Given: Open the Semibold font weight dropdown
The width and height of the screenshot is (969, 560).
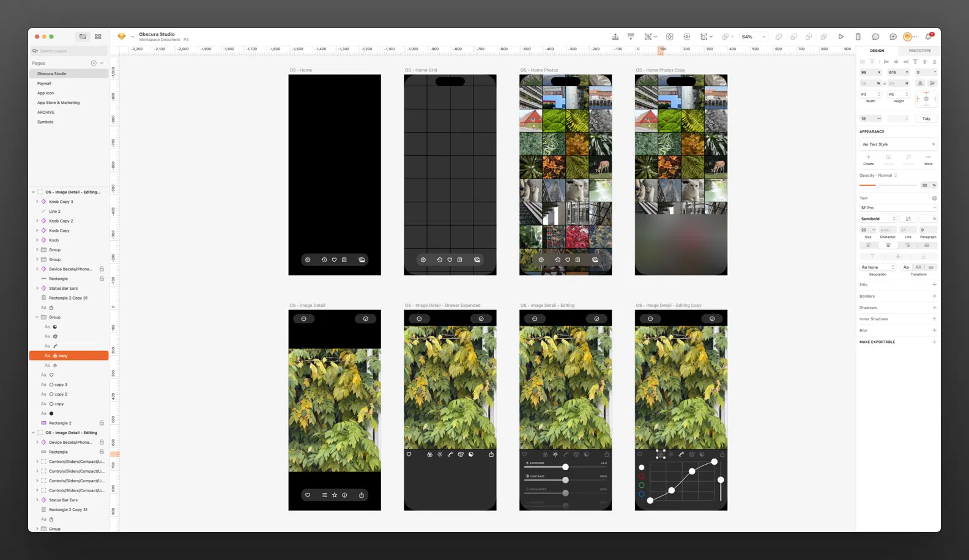Looking at the screenshot, I should coord(878,219).
